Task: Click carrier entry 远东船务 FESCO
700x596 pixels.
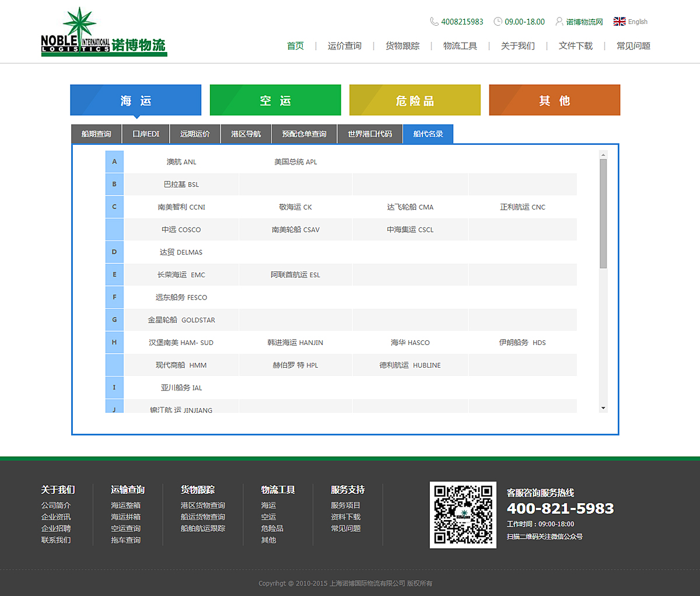Action: click(x=181, y=298)
